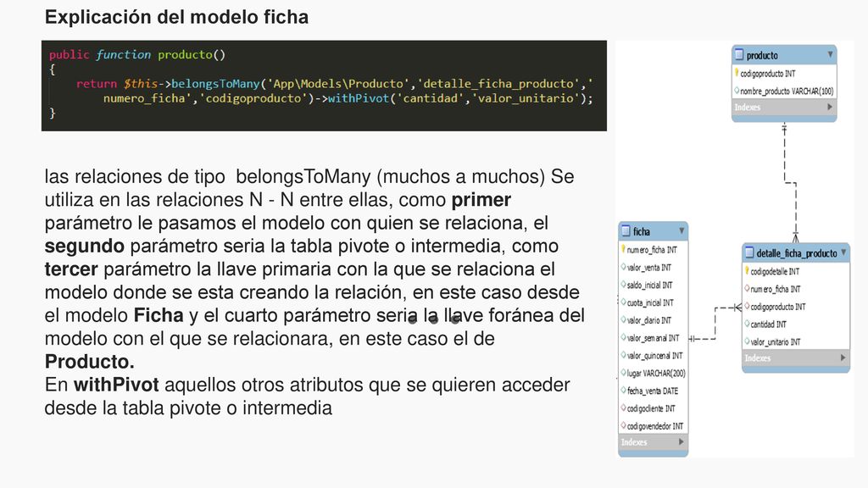The image size is (868, 488).
Task: Click 'App\Models\Producto' string in the code
Action: [x=339, y=84]
